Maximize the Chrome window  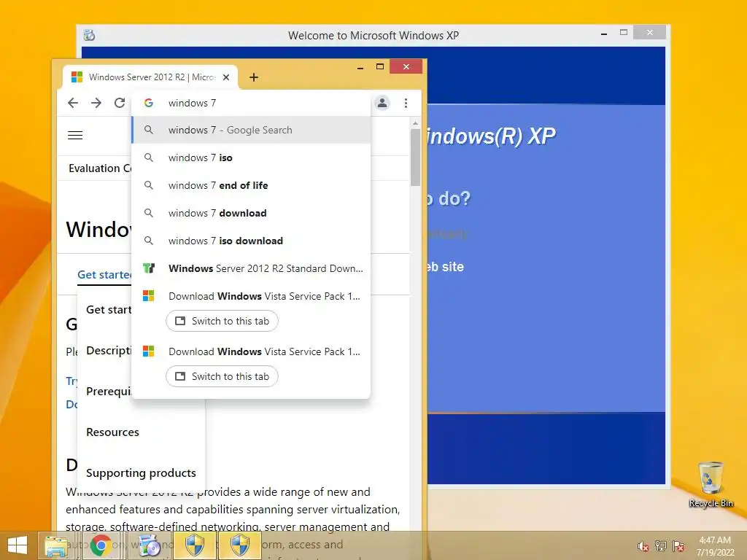click(x=379, y=66)
